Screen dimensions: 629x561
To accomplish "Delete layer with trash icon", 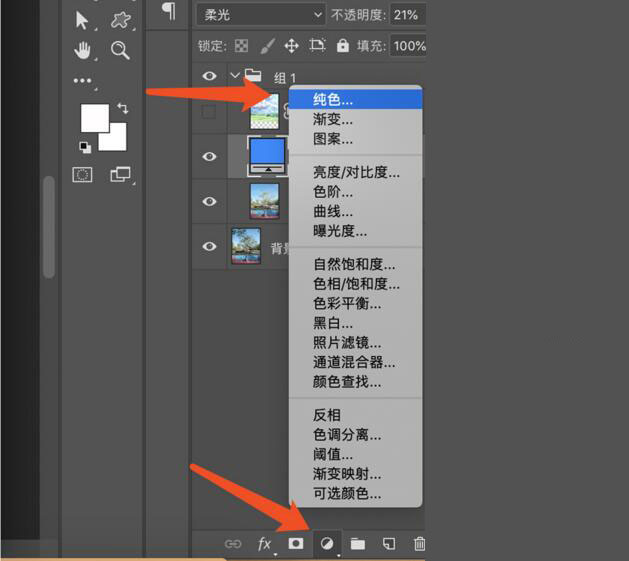I will (x=420, y=544).
